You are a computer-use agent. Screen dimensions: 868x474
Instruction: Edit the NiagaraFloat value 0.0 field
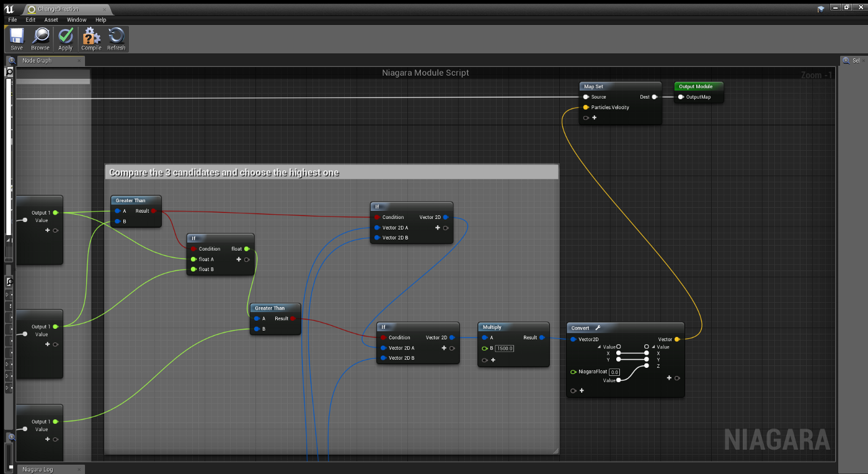click(x=614, y=372)
